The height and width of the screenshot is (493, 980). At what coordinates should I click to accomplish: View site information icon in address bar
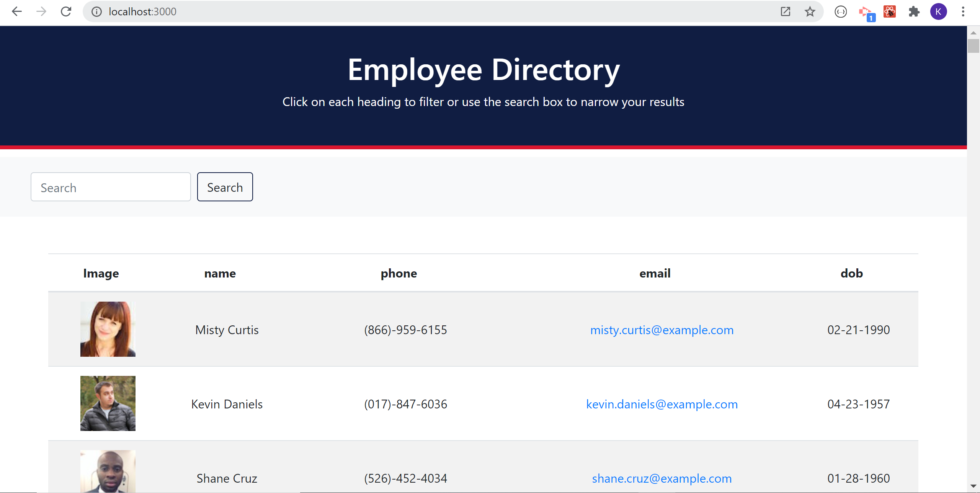point(96,12)
